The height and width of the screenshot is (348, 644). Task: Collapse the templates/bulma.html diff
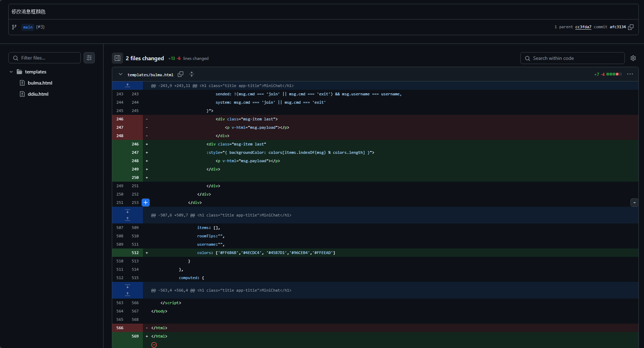(120, 74)
